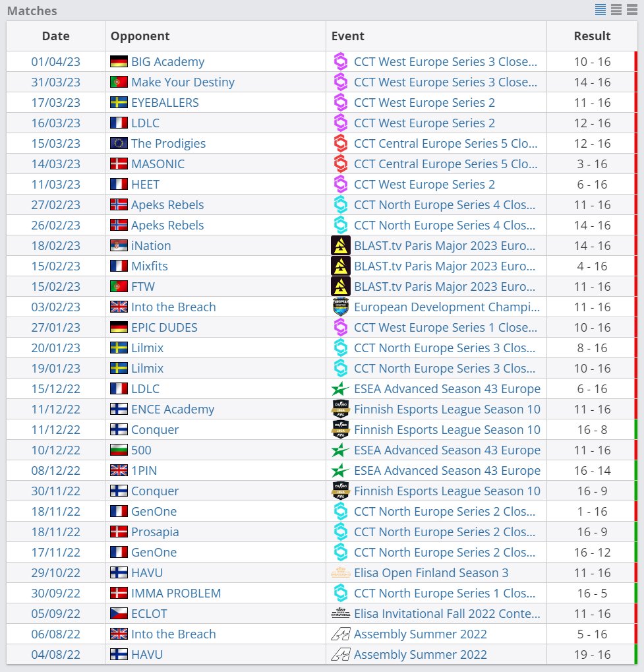644x672 pixels.
Task: Open the BIG Academy team page
Action: click(x=168, y=61)
